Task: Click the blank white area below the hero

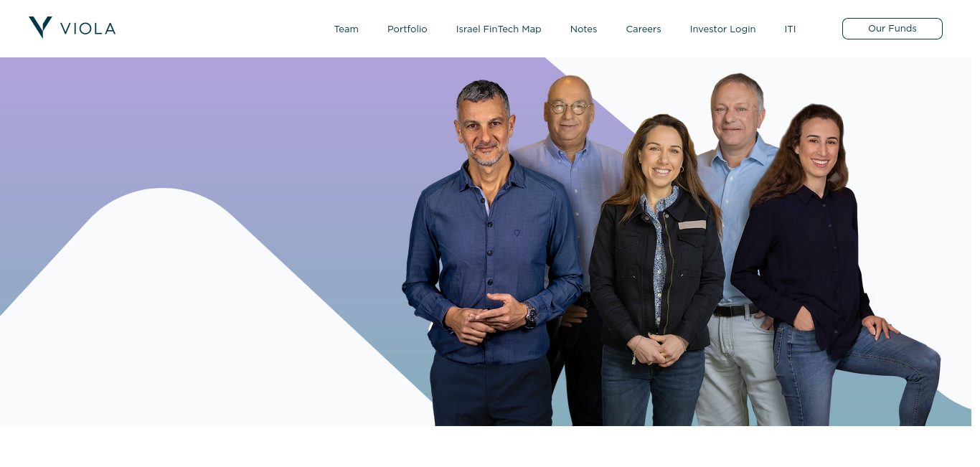Action: pos(490,446)
